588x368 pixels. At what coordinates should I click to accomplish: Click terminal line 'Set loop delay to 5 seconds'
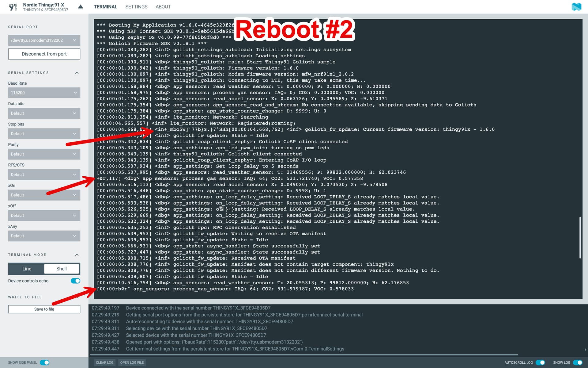[198, 166]
